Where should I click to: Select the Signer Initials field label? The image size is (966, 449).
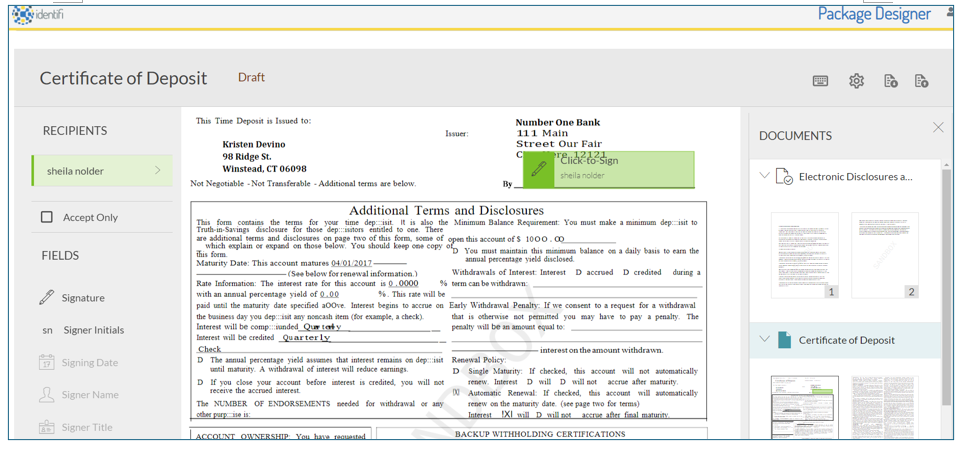pyautogui.click(x=94, y=330)
